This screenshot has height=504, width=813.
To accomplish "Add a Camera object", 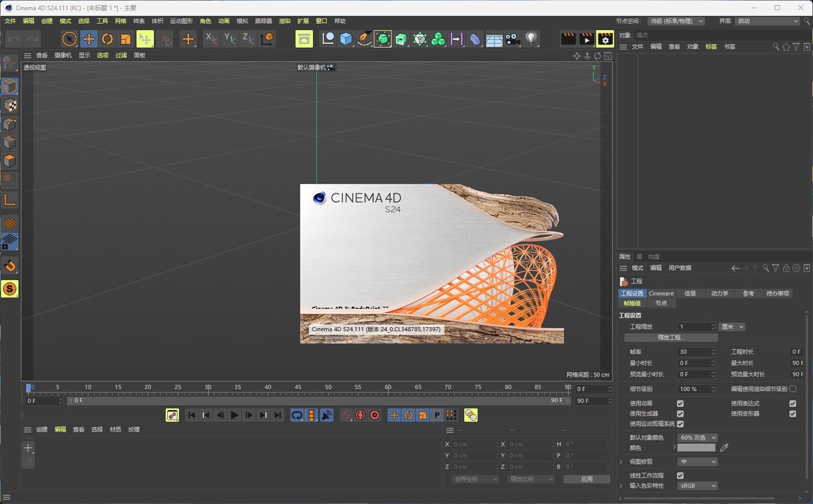I will coord(512,39).
